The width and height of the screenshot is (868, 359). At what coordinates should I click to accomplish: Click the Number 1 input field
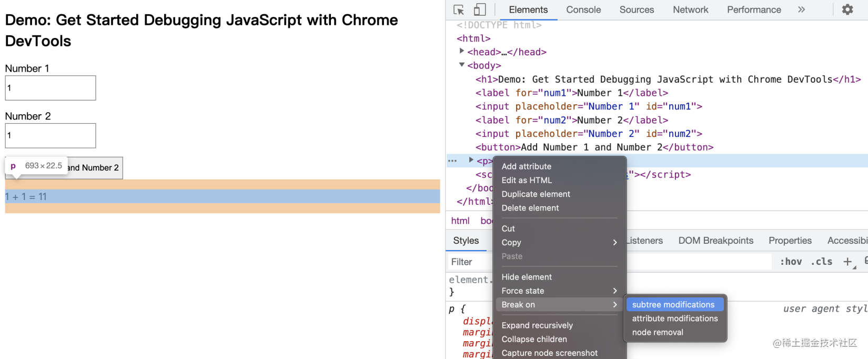(51, 88)
